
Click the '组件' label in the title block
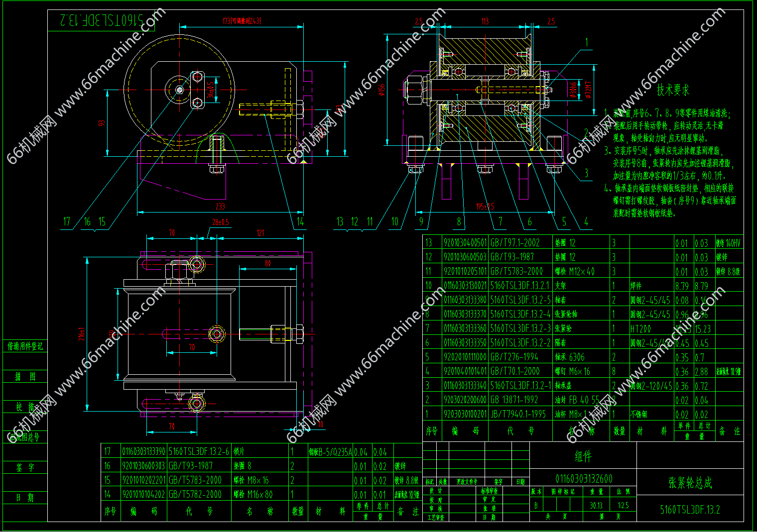583,456
